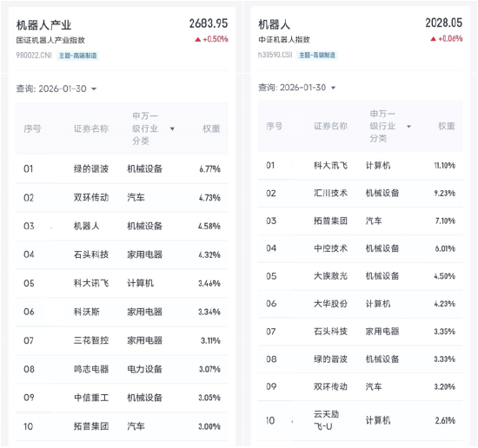This screenshot has height=448, width=478.
Task: Click the 证券名称 header in 机器人产业 table
Action: (91, 128)
